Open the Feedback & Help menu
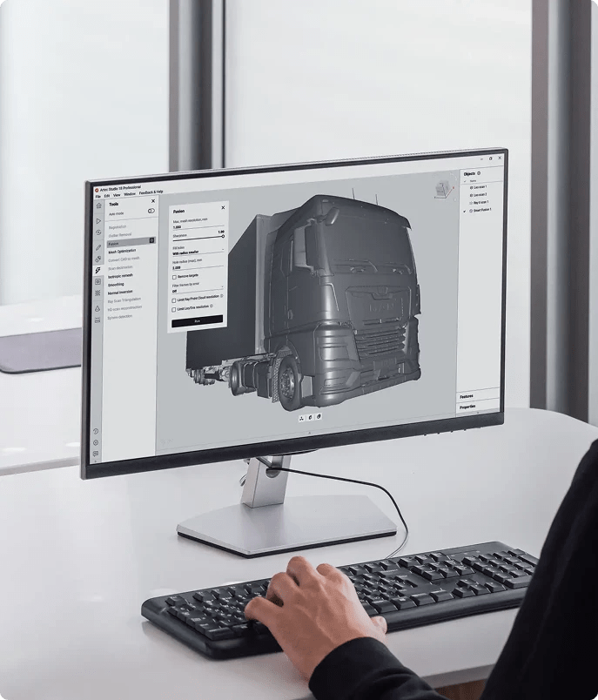This screenshot has width=598, height=700. [x=151, y=192]
